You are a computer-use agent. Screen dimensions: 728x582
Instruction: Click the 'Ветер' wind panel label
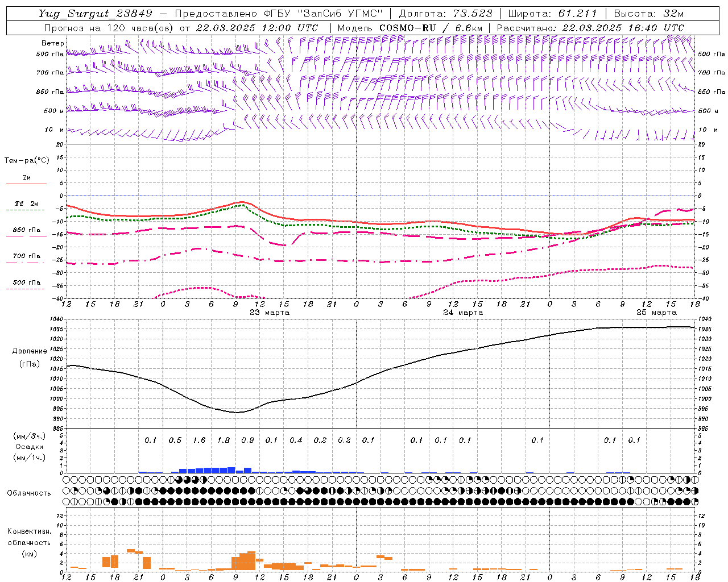[x=52, y=43]
